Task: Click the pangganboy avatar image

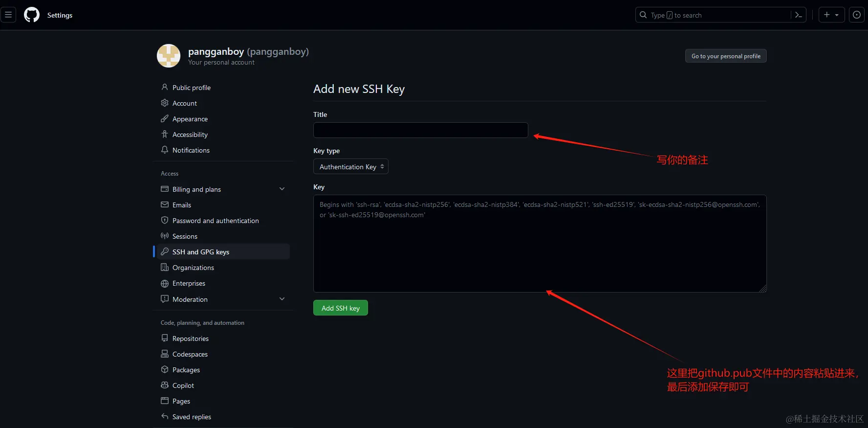Action: [169, 56]
